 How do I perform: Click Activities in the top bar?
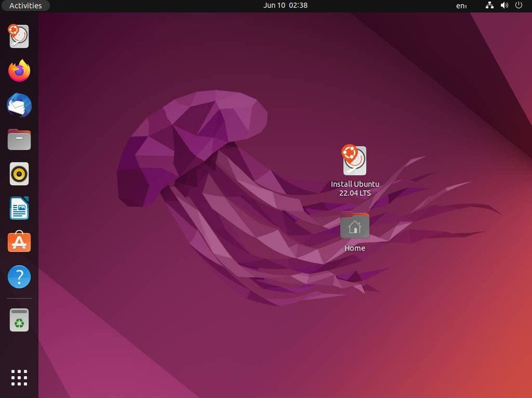(x=26, y=5)
